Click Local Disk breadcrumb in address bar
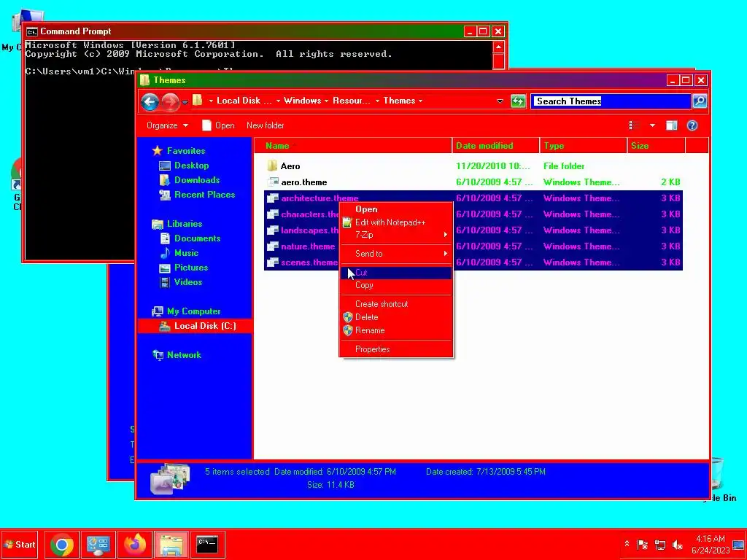 [244, 101]
